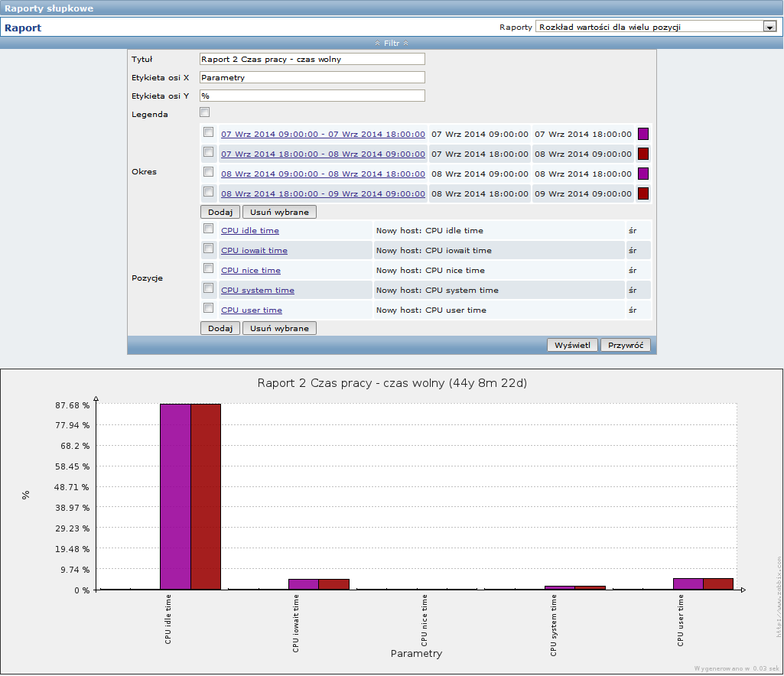Image resolution: width=784 pixels, height=676 pixels.
Task: Click the chart title 'Raport 2 Czas pracy - czas wolny'
Action: 351,383
